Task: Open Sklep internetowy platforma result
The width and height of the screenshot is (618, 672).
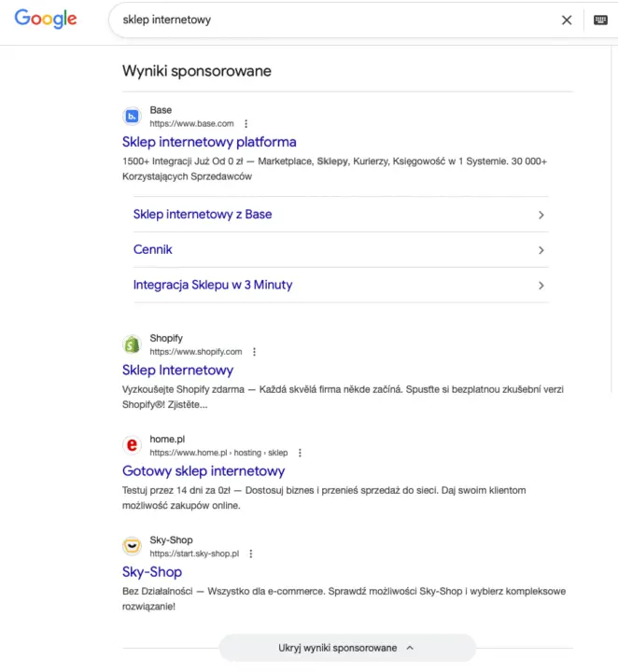Action: (209, 142)
